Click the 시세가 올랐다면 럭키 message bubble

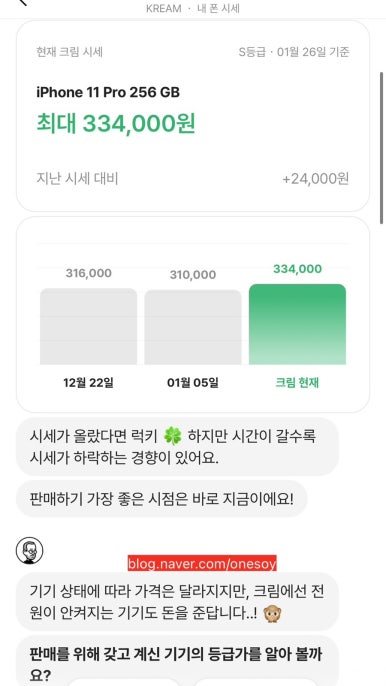pos(177,447)
